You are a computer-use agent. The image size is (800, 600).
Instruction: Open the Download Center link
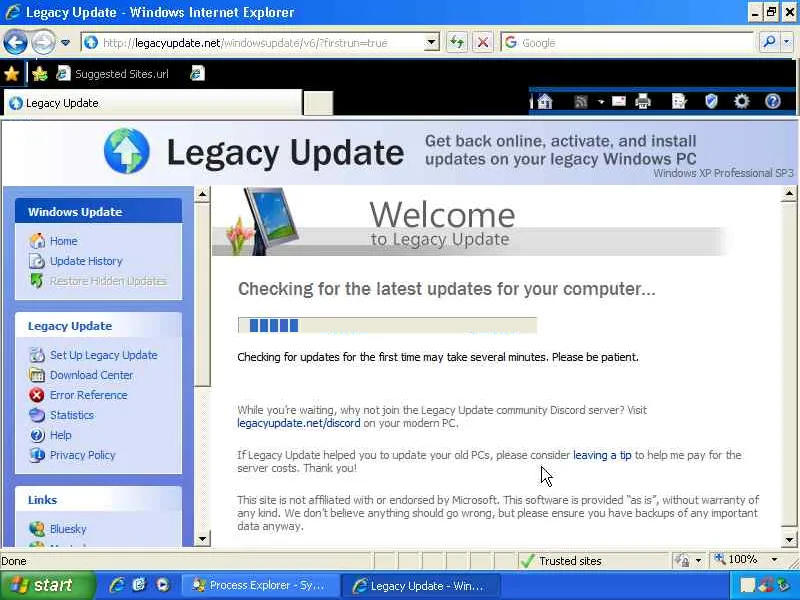[91, 375]
